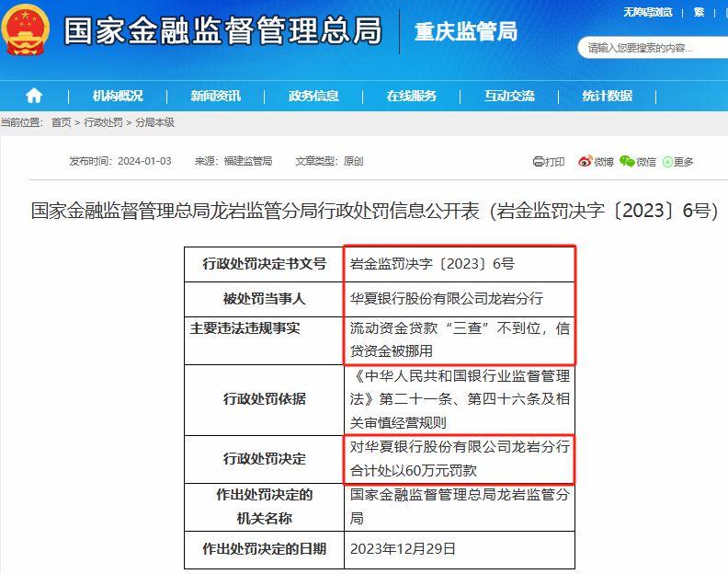
Task: Select source text 福建监管局
Action: pos(248,161)
